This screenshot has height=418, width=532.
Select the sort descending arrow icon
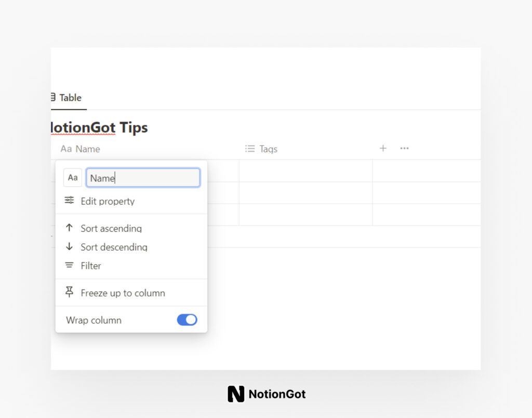(70, 247)
